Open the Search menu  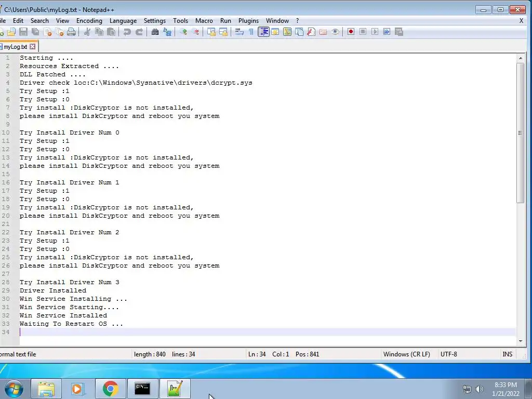coord(39,21)
